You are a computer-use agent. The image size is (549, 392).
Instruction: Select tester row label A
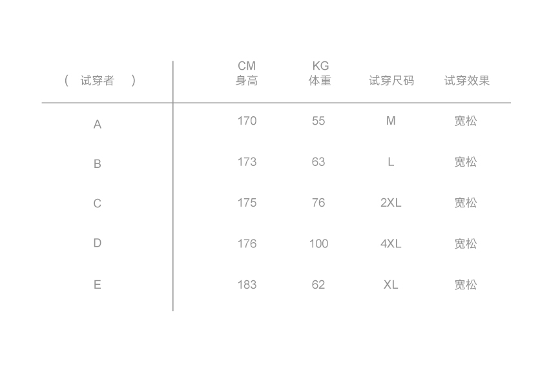(98, 125)
